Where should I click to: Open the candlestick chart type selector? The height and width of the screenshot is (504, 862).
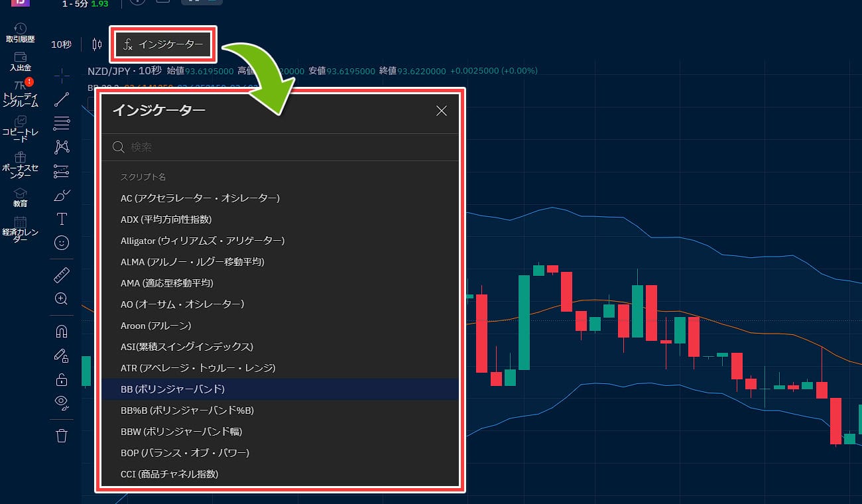[97, 44]
